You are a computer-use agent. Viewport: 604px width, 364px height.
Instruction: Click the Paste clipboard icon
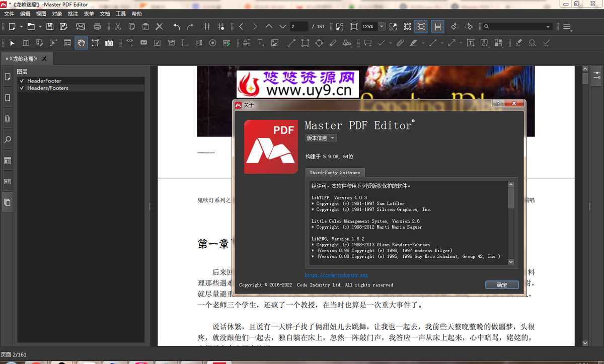[145, 27]
